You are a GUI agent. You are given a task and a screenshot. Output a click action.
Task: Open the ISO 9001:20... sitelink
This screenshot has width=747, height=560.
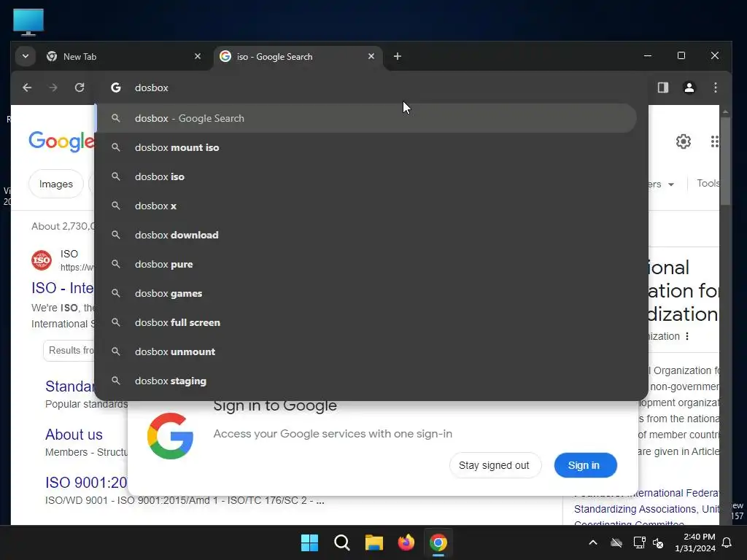click(86, 483)
